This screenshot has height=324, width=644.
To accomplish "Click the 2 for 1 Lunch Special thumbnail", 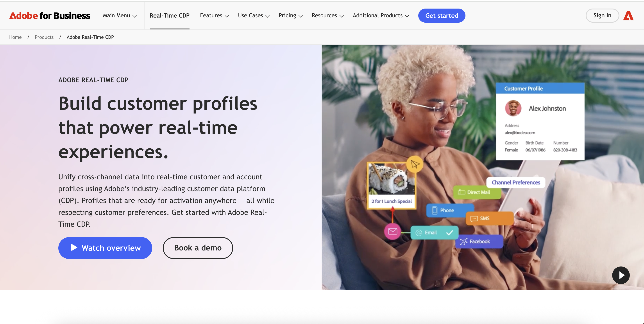I will (392, 185).
